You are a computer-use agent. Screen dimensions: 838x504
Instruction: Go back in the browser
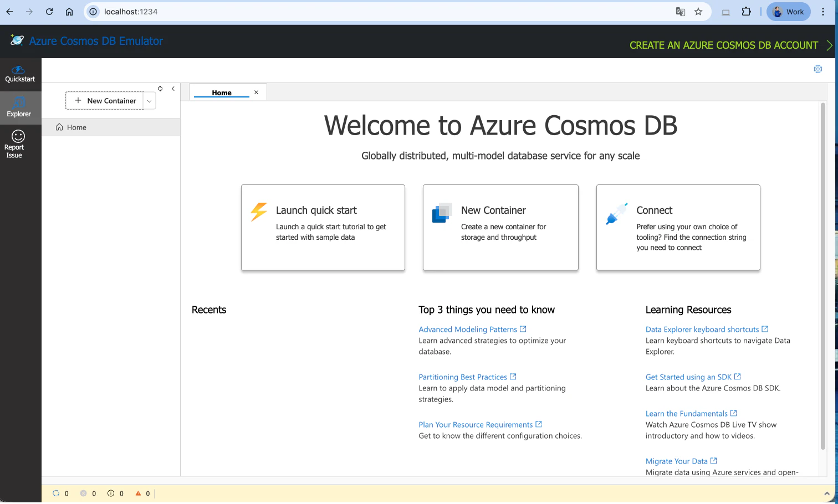9,12
